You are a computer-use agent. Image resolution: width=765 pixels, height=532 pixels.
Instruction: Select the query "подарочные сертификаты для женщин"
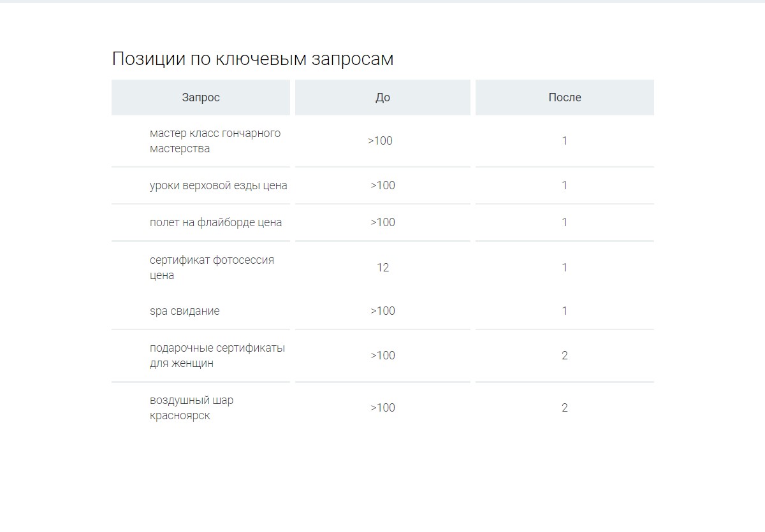point(217,356)
